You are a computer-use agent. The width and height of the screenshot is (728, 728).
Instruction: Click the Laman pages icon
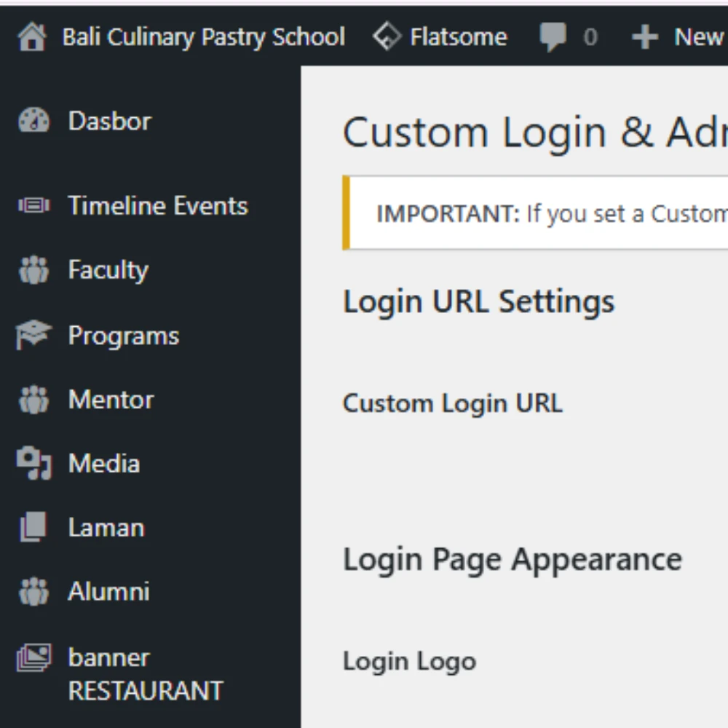point(33,528)
